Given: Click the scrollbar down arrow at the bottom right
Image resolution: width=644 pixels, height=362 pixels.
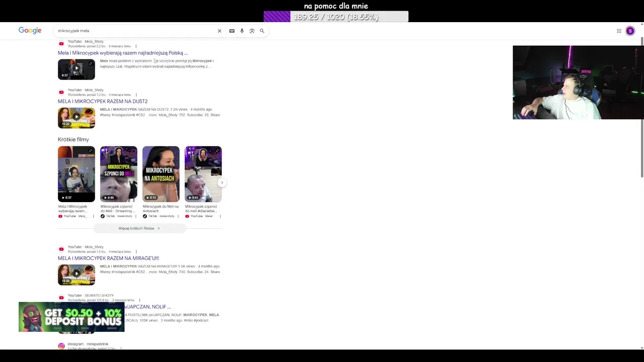Looking at the screenshot, I should click(641, 348).
